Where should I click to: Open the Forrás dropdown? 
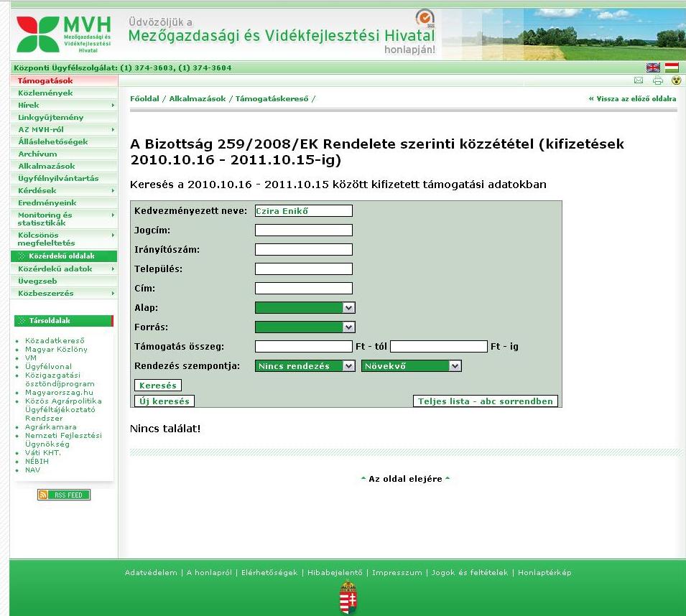305,327
